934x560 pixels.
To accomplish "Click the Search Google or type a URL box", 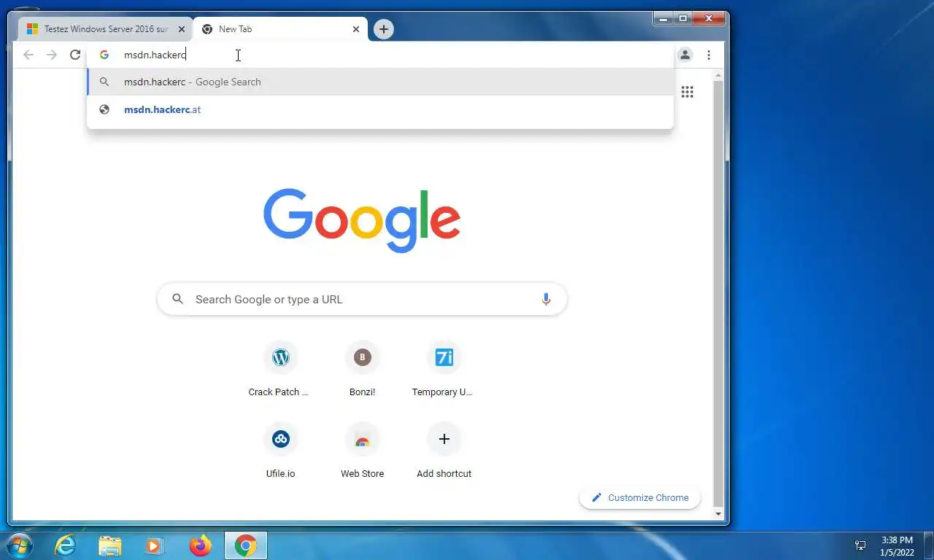I will pyautogui.click(x=362, y=299).
